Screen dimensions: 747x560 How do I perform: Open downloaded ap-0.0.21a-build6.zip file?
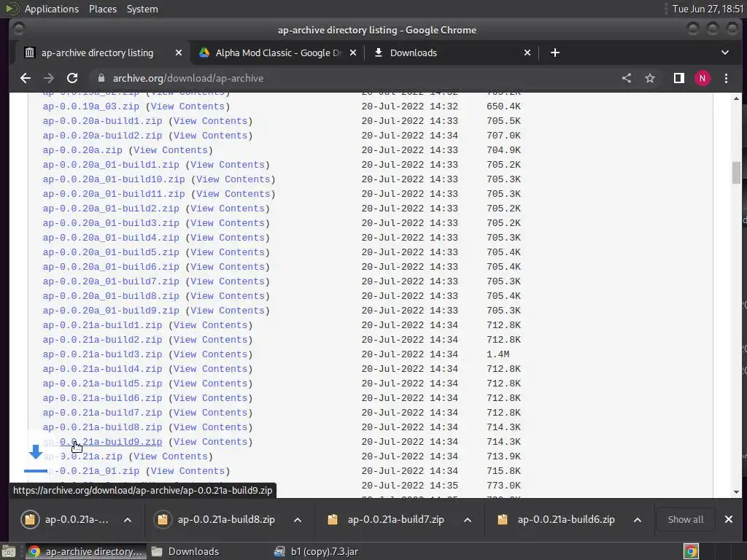[566, 519]
